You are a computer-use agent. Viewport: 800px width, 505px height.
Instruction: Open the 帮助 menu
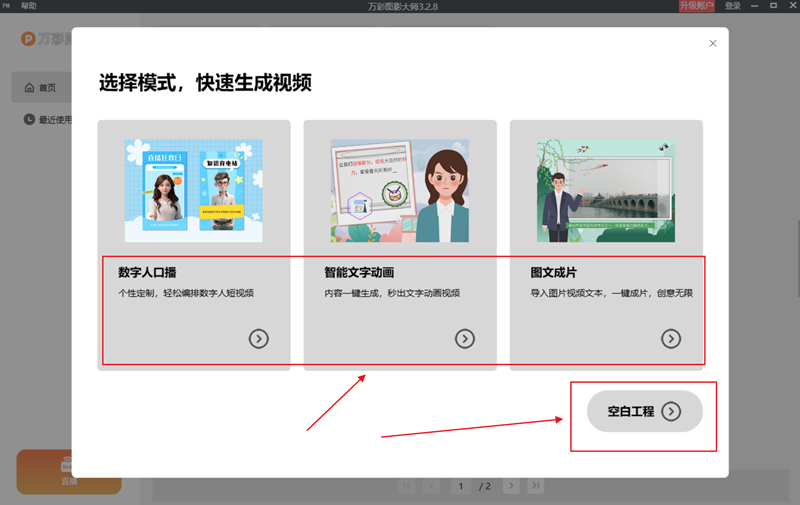(x=29, y=6)
